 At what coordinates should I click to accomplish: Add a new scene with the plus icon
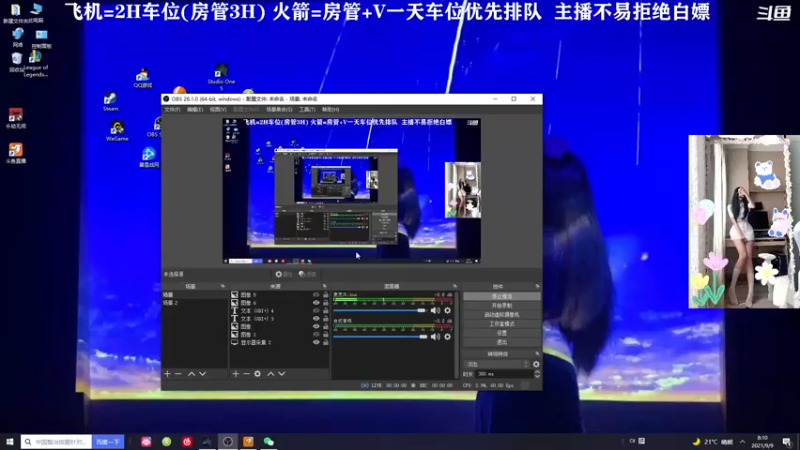[167, 374]
